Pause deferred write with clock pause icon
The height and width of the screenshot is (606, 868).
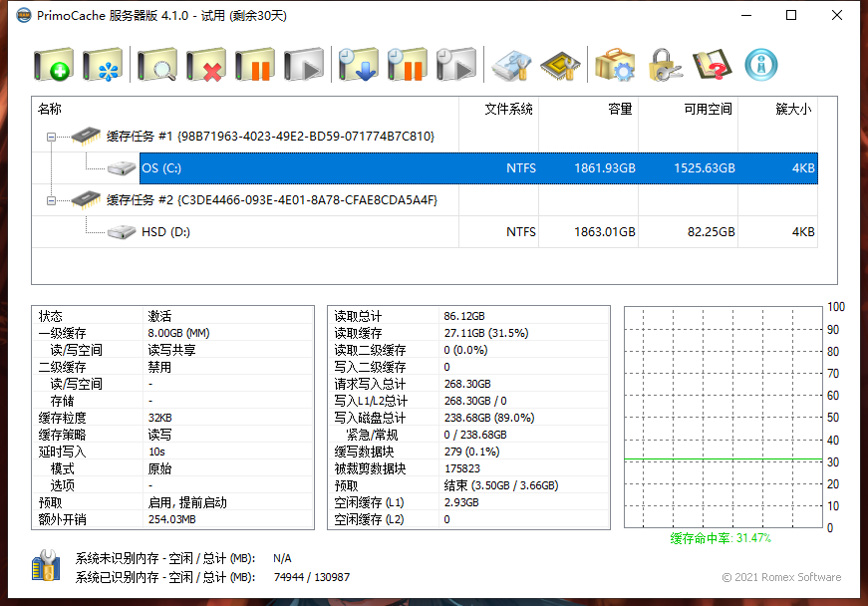pos(407,66)
